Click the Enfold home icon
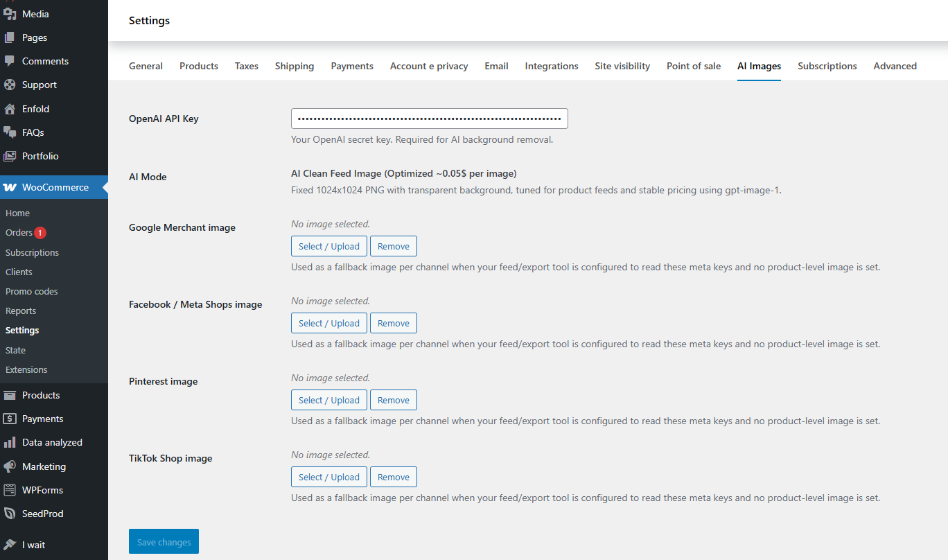948x560 pixels. coord(10,109)
